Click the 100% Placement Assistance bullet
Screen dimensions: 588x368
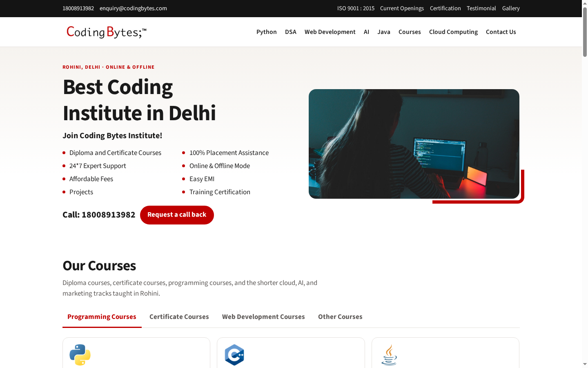click(229, 153)
